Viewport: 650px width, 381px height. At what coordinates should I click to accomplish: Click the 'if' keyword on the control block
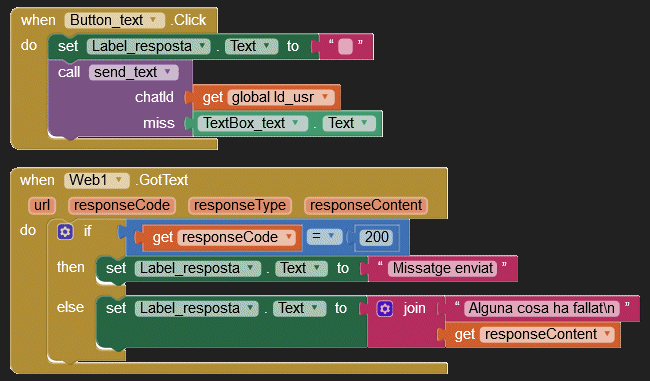(87, 231)
